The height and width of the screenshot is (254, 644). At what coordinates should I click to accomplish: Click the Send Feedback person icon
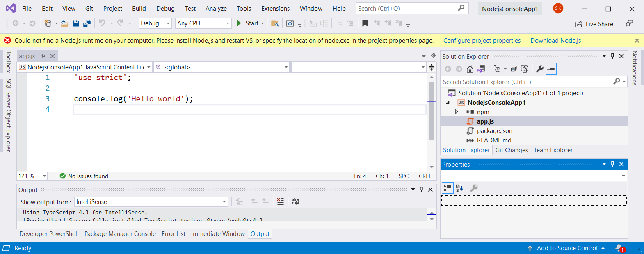pos(629,24)
